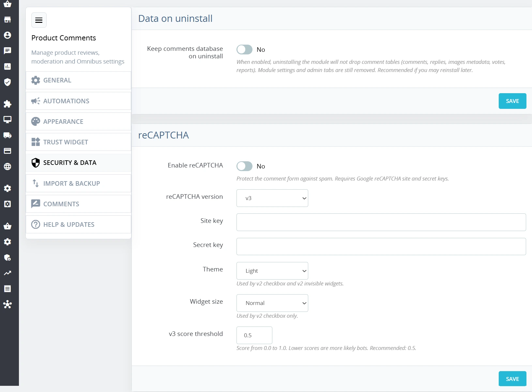Screen dimensions: 532x392
Task: Open the trending-up arrow icon
Action: click(x=8, y=273)
